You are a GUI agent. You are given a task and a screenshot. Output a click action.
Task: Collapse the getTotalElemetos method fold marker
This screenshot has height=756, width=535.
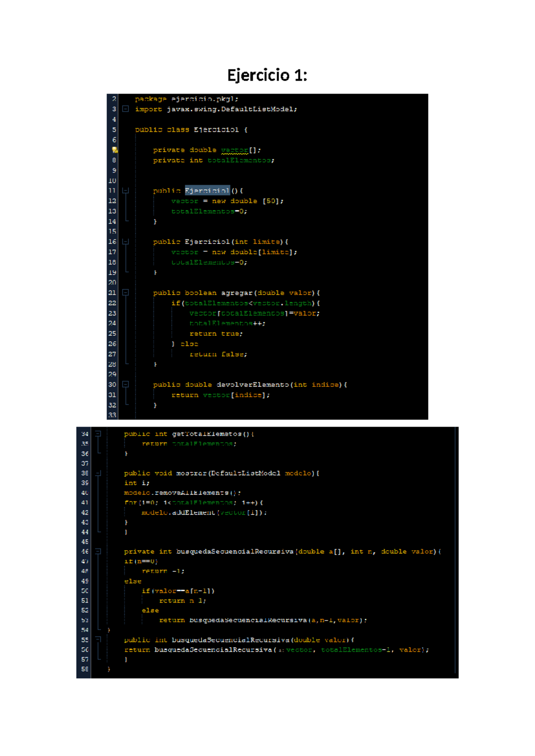click(x=98, y=434)
